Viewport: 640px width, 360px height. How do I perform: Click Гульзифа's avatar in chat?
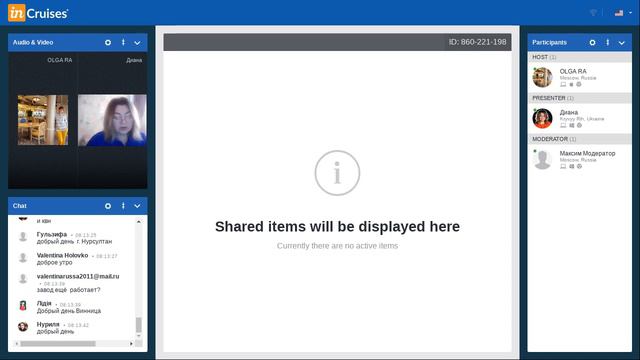[x=23, y=237]
